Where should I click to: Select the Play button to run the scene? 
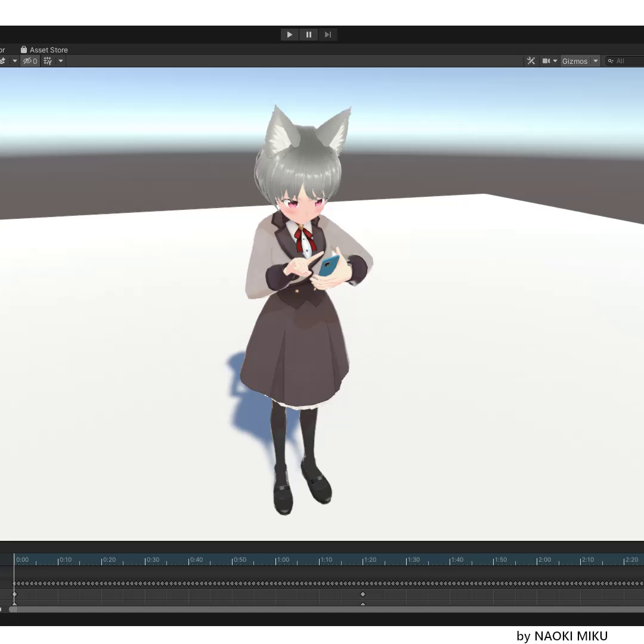coord(289,34)
